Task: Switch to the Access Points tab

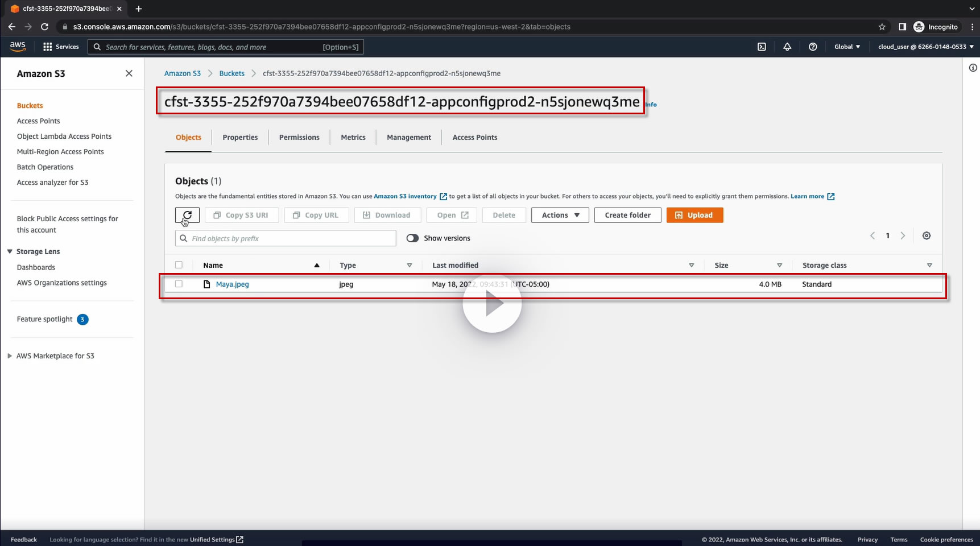Action: 475,138
